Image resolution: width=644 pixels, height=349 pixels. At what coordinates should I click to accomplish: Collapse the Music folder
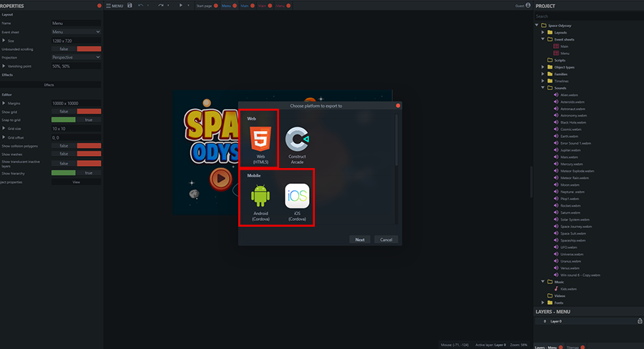[x=542, y=282]
